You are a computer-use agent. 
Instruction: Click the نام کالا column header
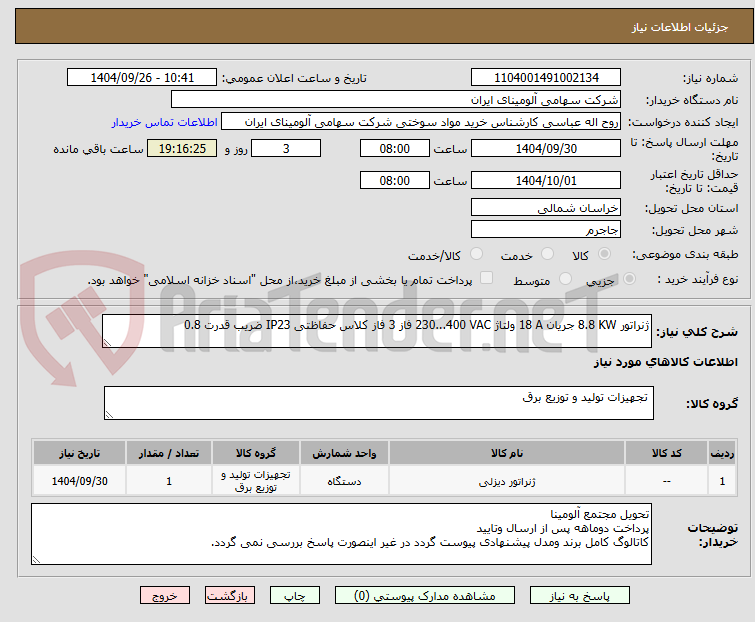tap(507, 453)
